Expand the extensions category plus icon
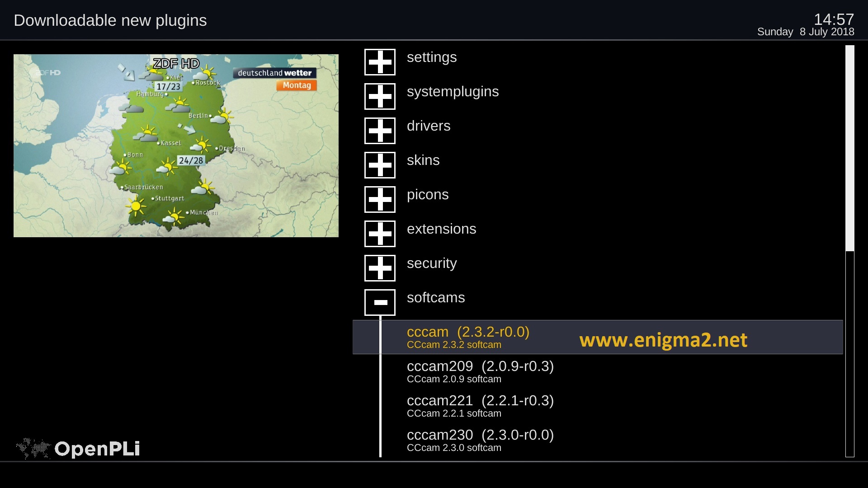Image resolution: width=868 pixels, height=488 pixels. [x=380, y=234]
